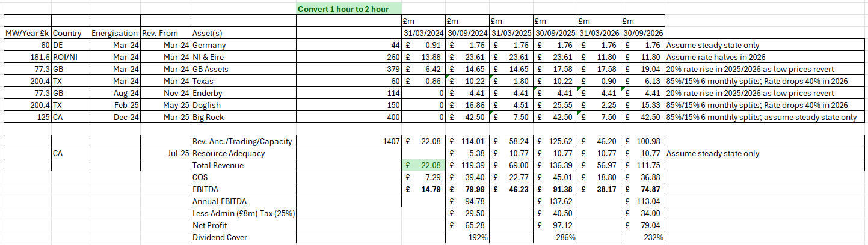Click the 137.62 Annual EBITDA value

pyautogui.click(x=555, y=201)
